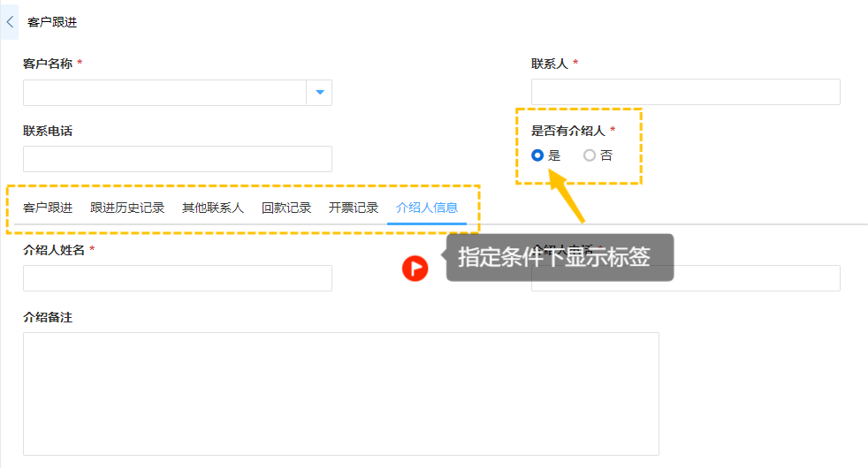Click the 指定条件下显示标签 tooltip
This screenshot has height=469, width=868.
coord(560,258)
